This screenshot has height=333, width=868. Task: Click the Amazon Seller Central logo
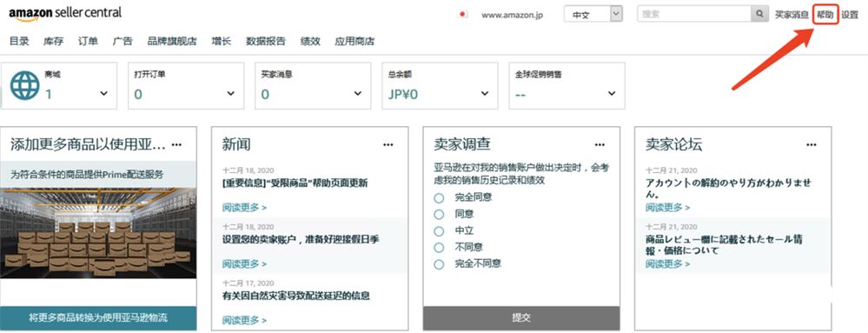[65, 14]
